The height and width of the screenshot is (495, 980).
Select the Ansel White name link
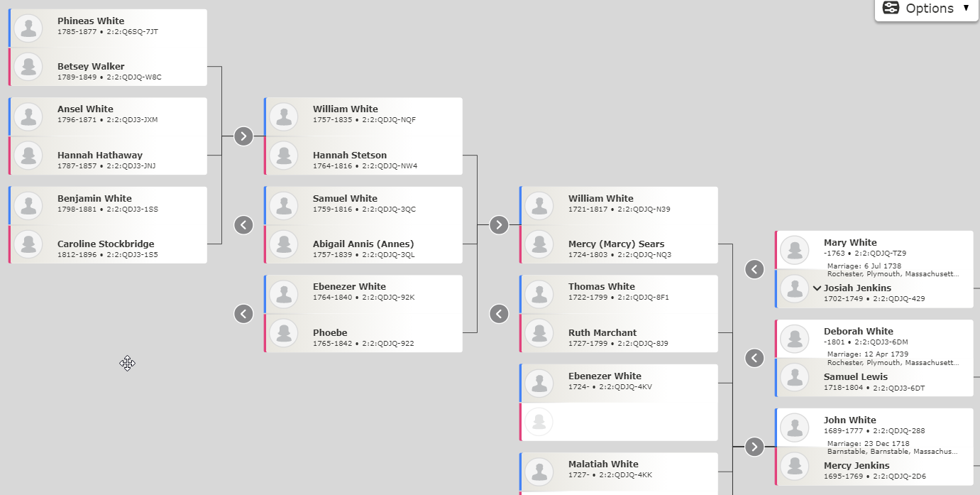[85, 109]
